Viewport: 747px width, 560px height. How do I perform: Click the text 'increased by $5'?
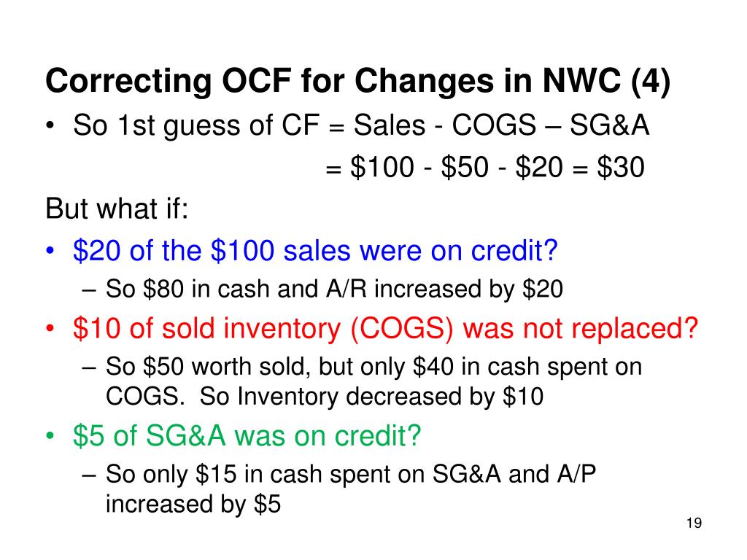coord(193,504)
